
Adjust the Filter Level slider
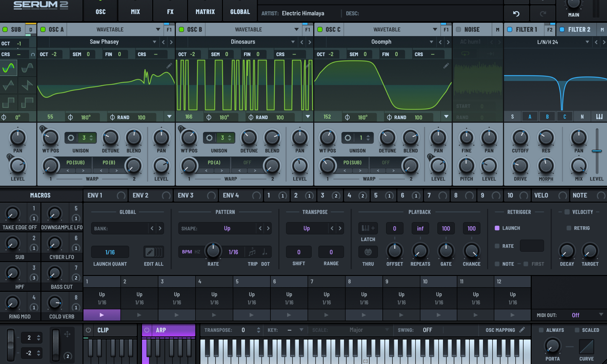coord(597,151)
